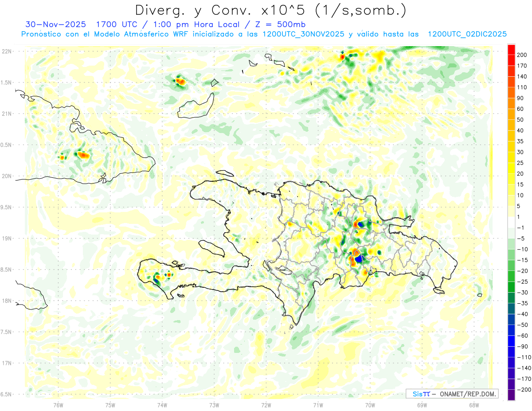This screenshot has width=532, height=411.
Task: Click '1:00 pm Hora Local' text
Action: click(191, 24)
